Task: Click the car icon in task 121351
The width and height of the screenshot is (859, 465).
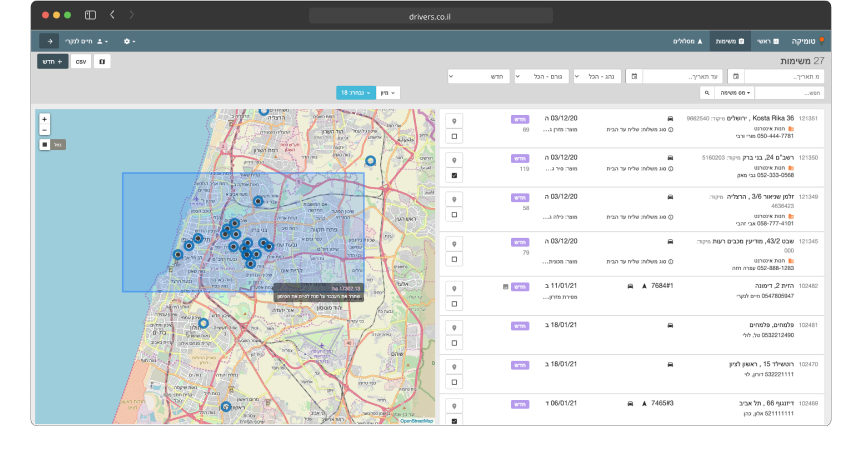Action: 670,119
